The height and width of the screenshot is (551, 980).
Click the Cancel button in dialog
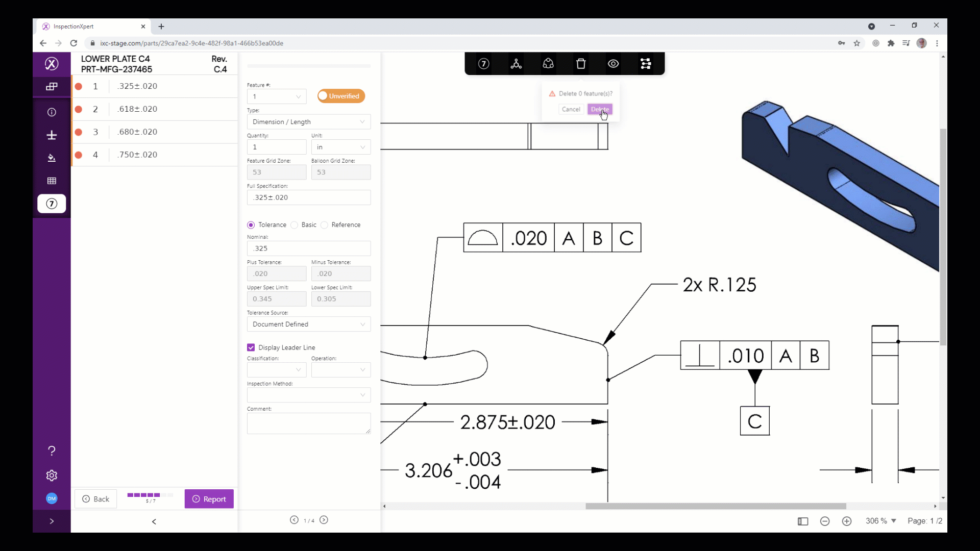tap(571, 109)
